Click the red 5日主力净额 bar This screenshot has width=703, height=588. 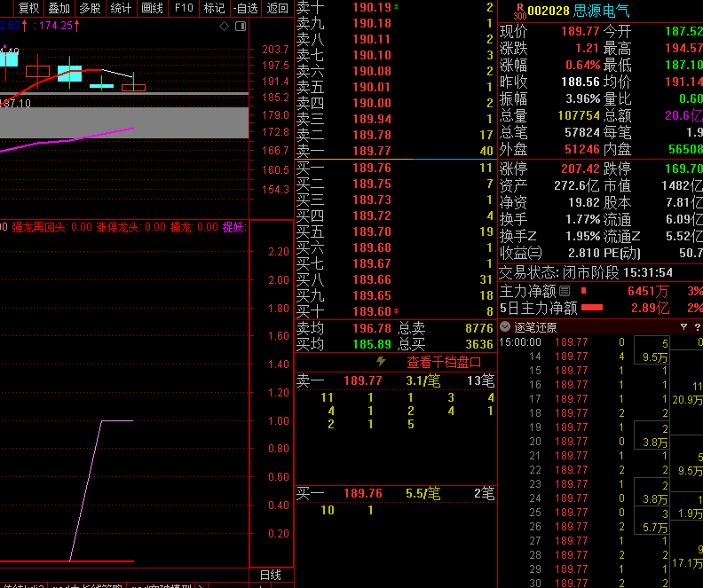click(x=592, y=308)
